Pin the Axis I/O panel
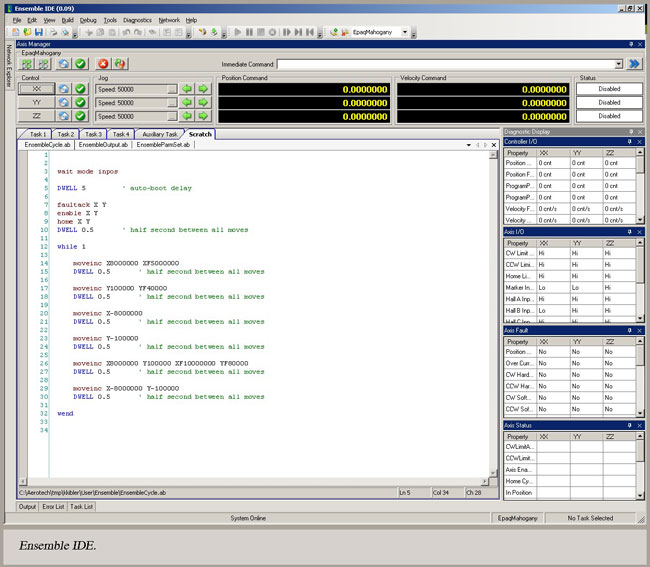650x567 pixels. pyautogui.click(x=630, y=231)
